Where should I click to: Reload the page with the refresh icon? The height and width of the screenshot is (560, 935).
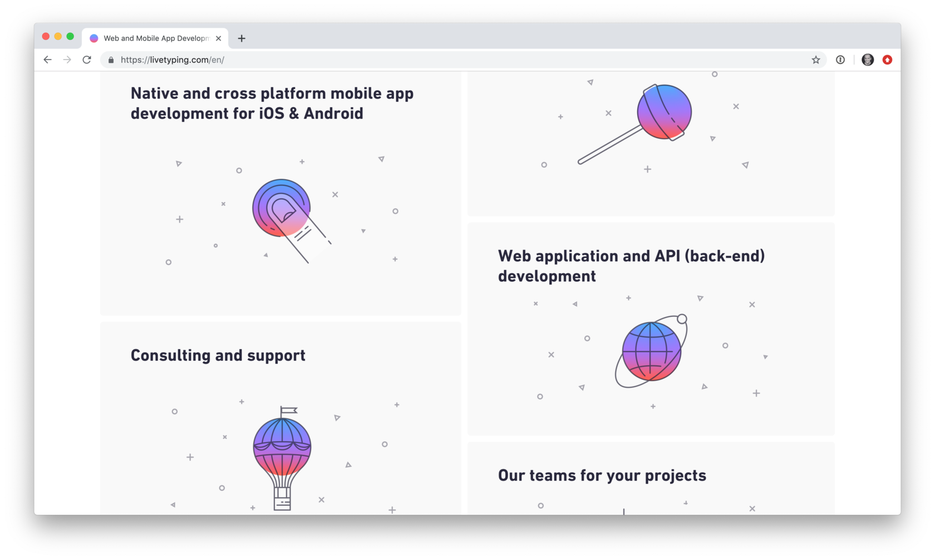click(x=87, y=60)
